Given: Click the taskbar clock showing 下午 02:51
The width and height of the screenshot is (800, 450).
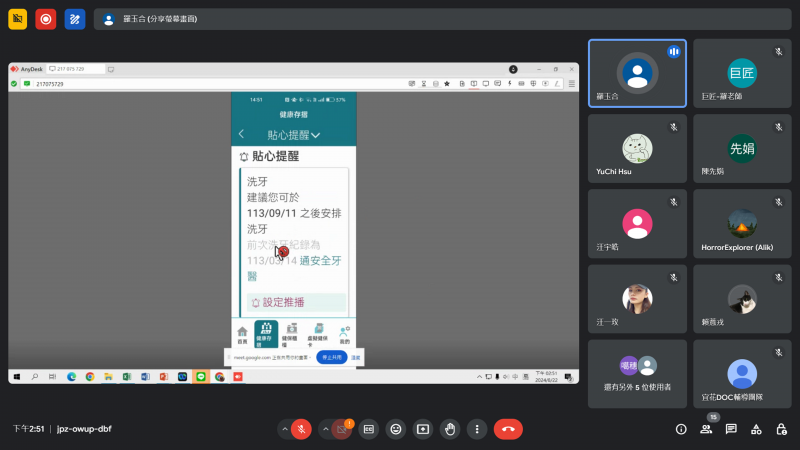Looking at the screenshot, I should point(546,377).
